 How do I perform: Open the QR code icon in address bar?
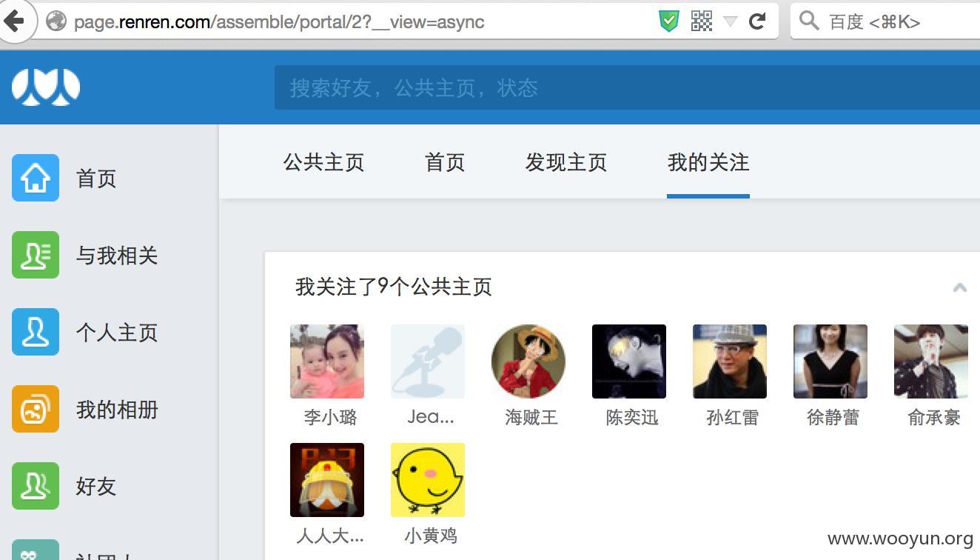click(701, 21)
